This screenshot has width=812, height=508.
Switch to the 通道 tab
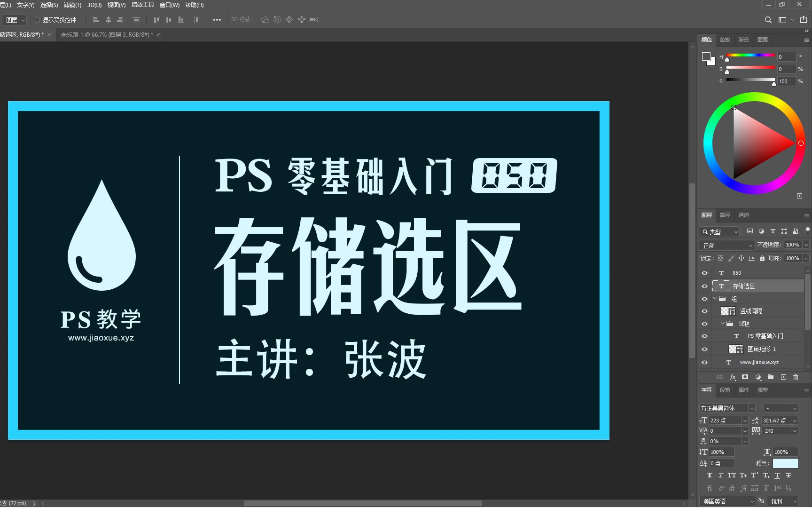pyautogui.click(x=744, y=215)
